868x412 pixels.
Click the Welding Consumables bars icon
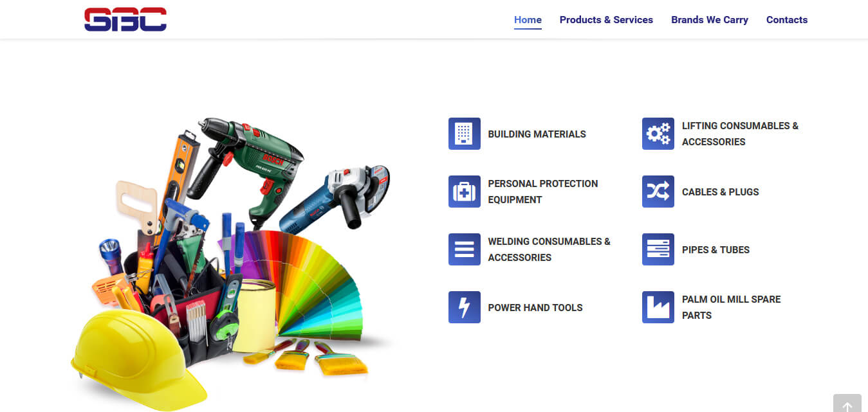point(464,249)
